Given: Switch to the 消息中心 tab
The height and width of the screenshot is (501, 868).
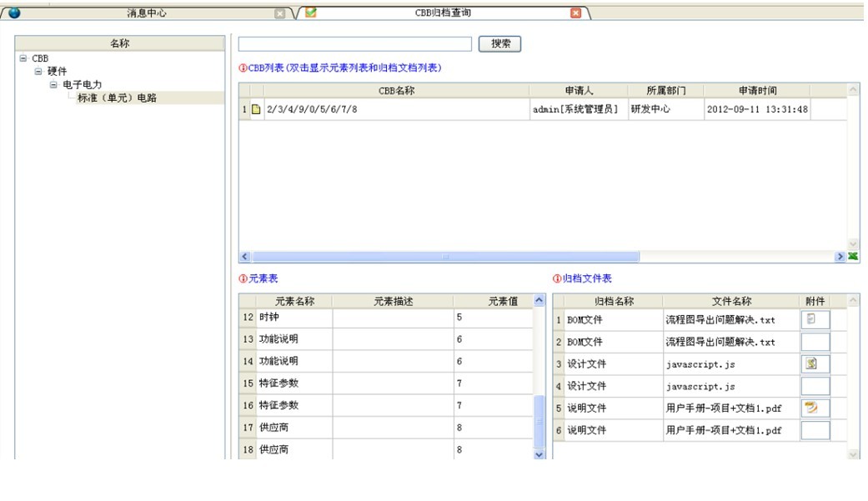Looking at the screenshot, I should tap(145, 13).
